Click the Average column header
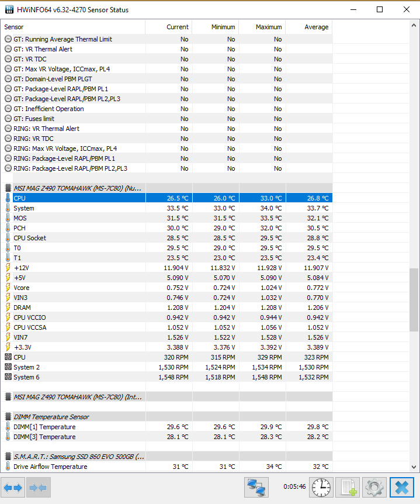 tap(309, 27)
